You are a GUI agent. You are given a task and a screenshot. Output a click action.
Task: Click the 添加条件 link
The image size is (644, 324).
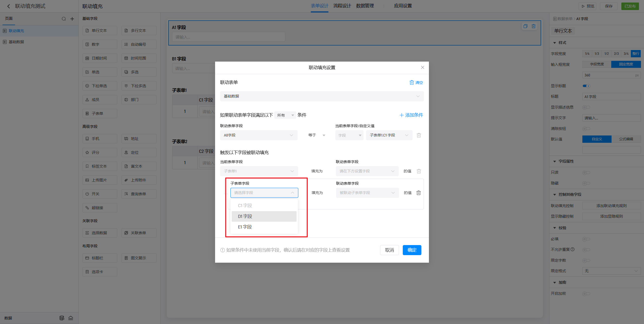click(411, 115)
